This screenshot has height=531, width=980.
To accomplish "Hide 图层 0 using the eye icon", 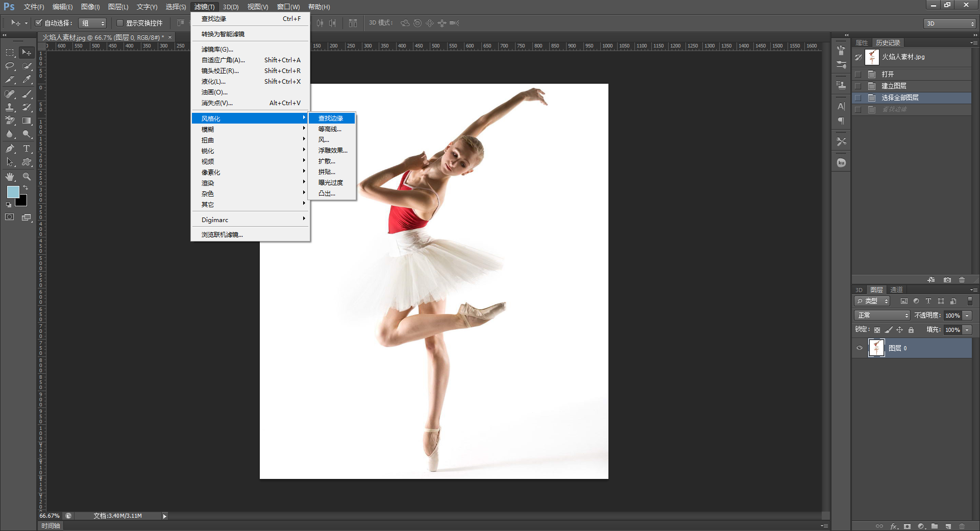I will tap(860, 348).
